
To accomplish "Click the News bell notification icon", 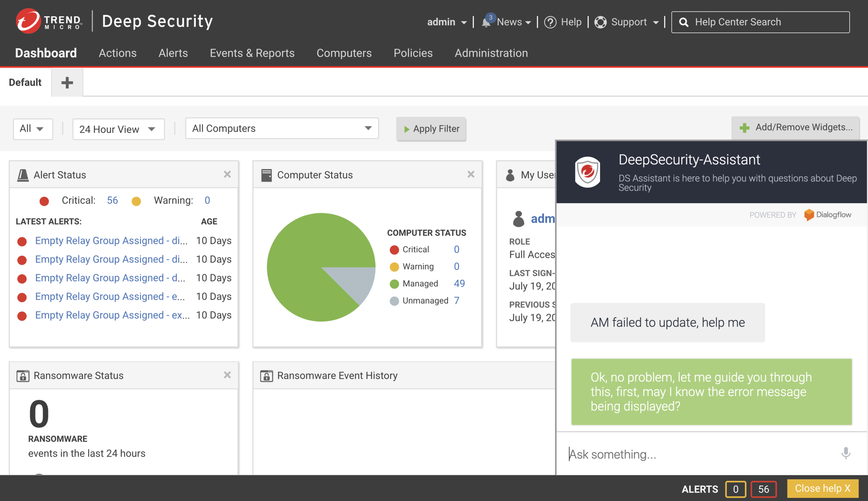I will pos(486,22).
